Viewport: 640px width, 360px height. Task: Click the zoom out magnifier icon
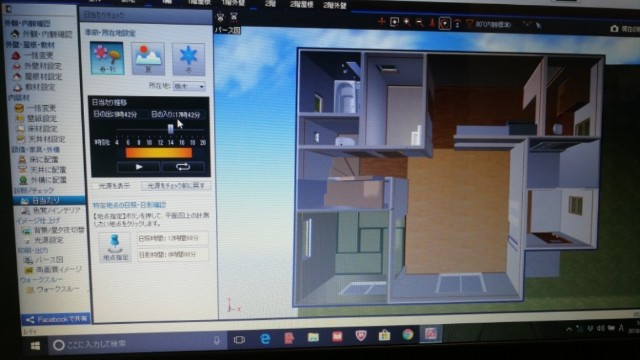click(x=420, y=23)
